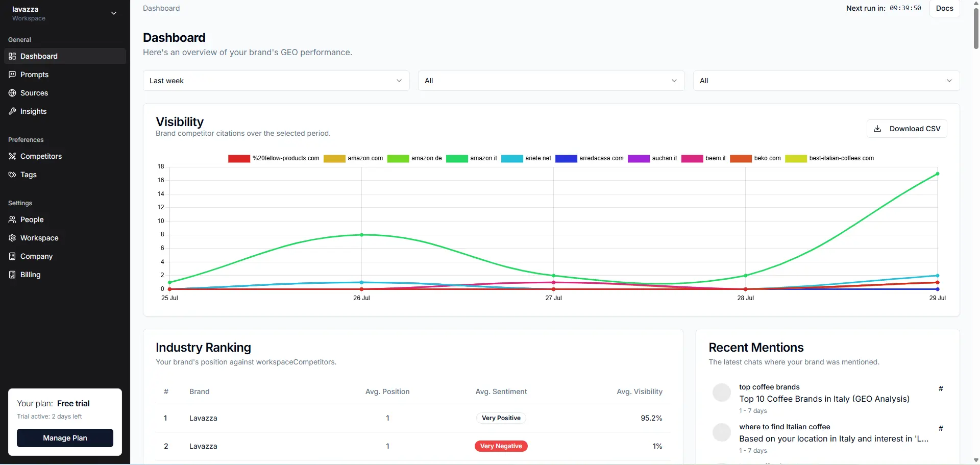Image resolution: width=980 pixels, height=465 pixels.
Task: Open the Sources page
Action: (x=65, y=93)
